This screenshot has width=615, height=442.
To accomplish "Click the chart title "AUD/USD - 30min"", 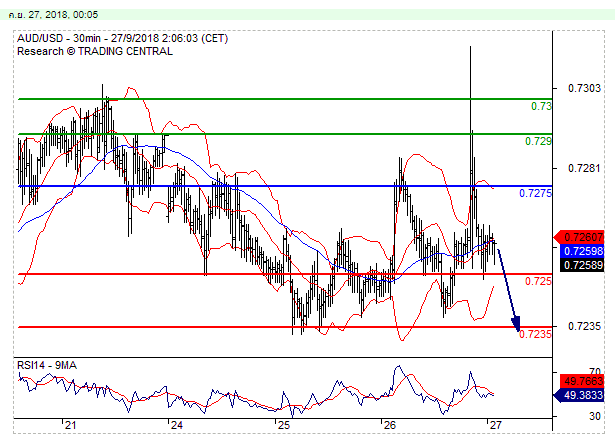I will [59, 38].
